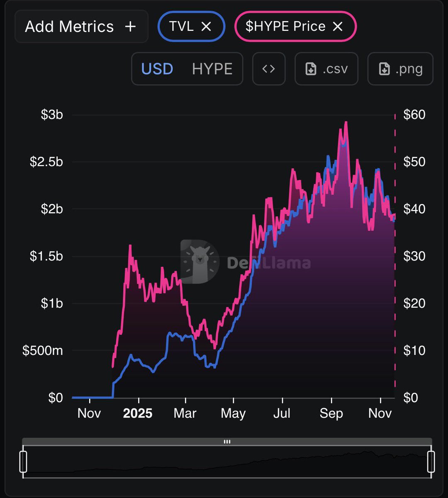The image size is (448, 498).
Task: Click the range selector top grip bar
Action: click(x=227, y=442)
